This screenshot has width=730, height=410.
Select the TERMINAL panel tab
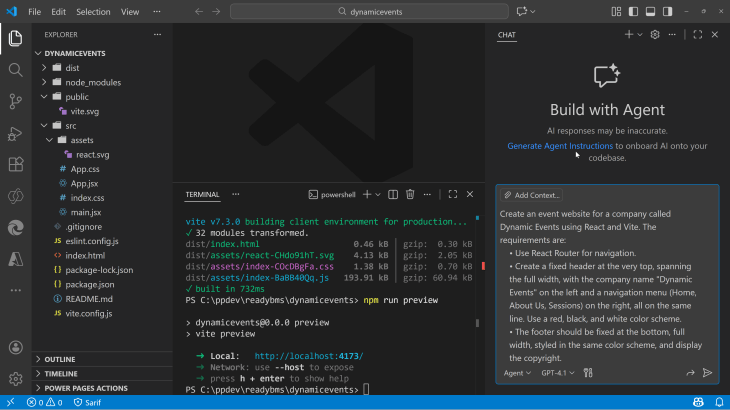tap(202, 195)
